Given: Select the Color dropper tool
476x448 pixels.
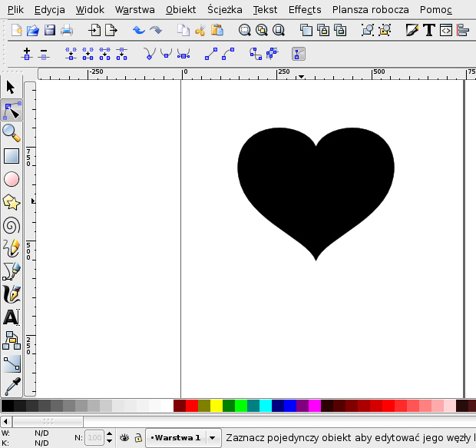Looking at the screenshot, I should [x=12, y=386].
